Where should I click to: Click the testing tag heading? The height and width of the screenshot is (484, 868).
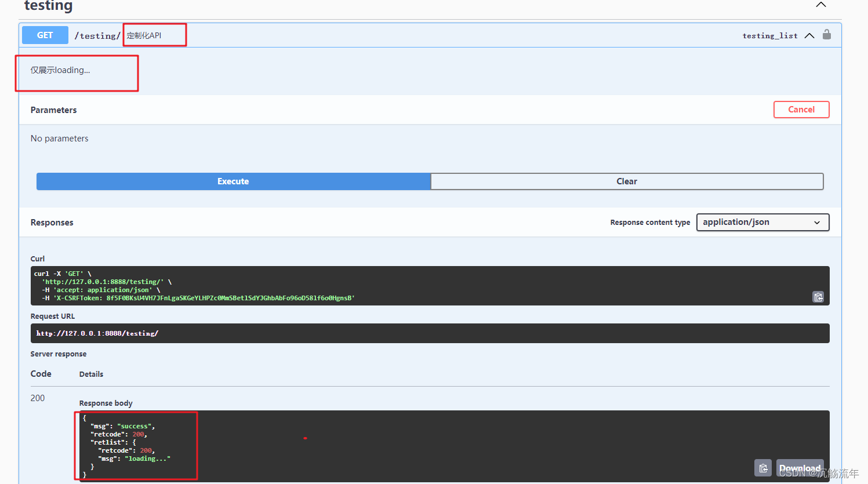[x=48, y=6]
